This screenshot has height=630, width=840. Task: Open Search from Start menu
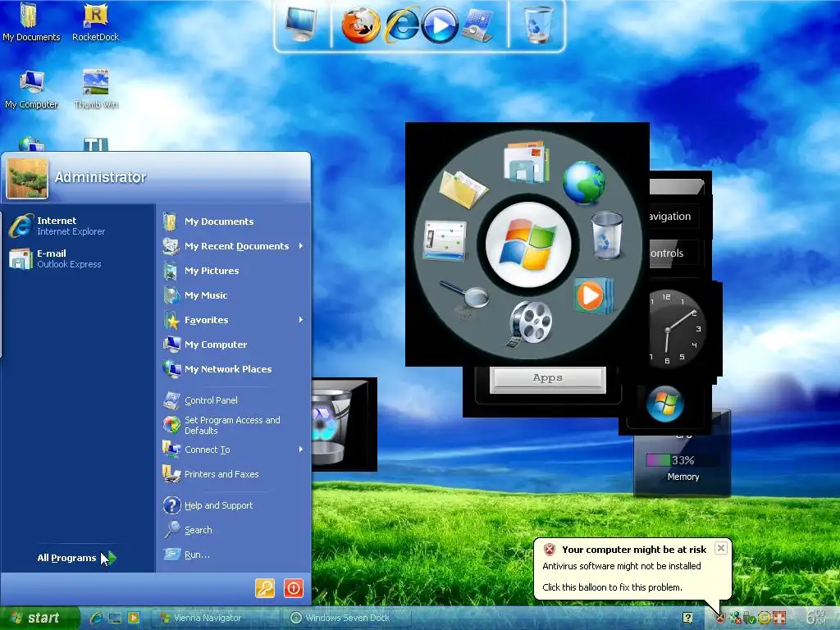coord(233,530)
